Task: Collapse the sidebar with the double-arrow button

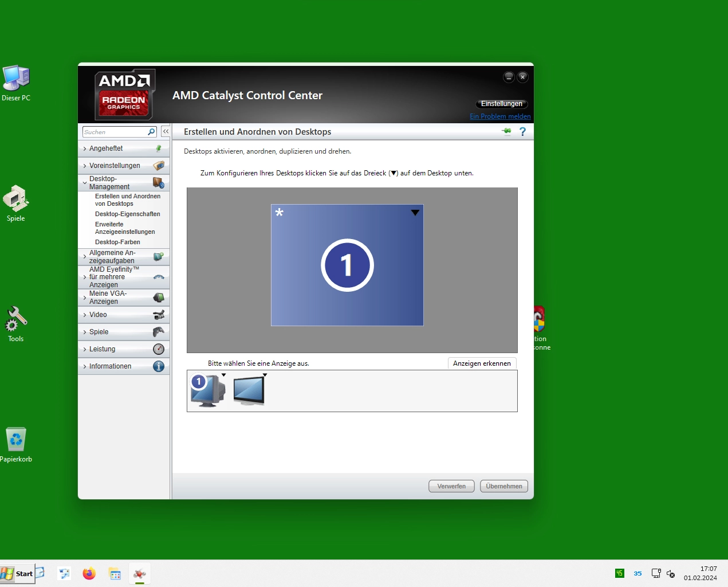Action: pyautogui.click(x=166, y=131)
